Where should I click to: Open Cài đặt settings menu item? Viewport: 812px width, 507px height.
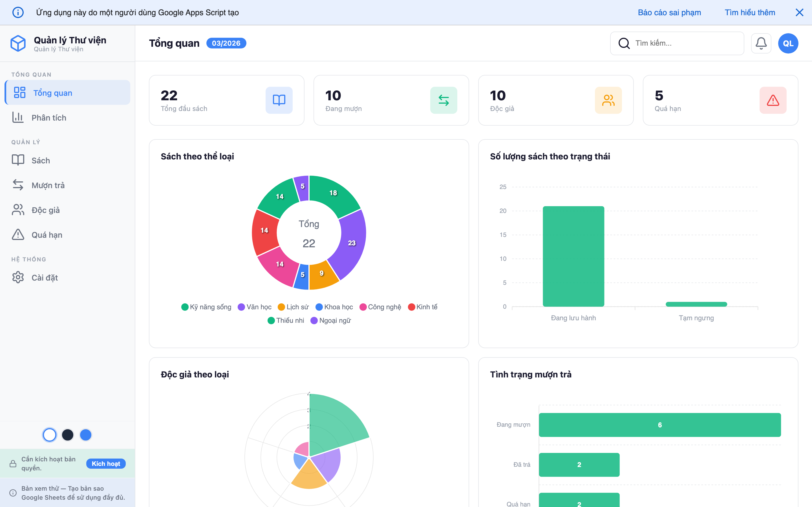click(45, 277)
